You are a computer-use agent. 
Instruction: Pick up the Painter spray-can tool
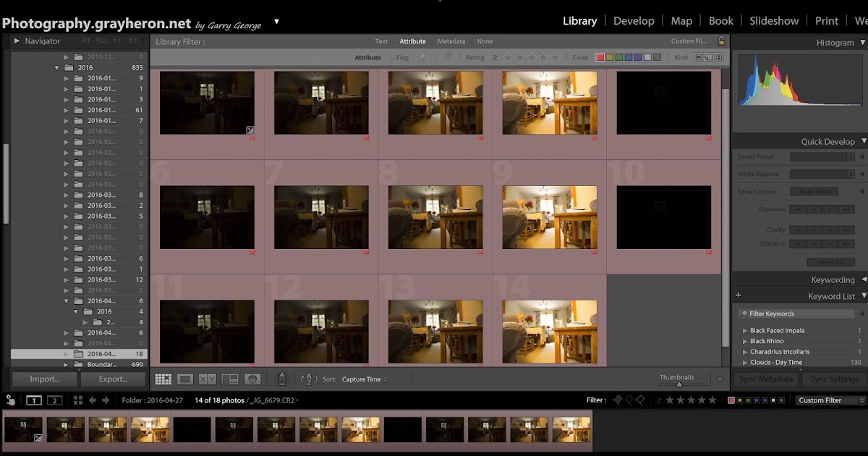(x=282, y=379)
